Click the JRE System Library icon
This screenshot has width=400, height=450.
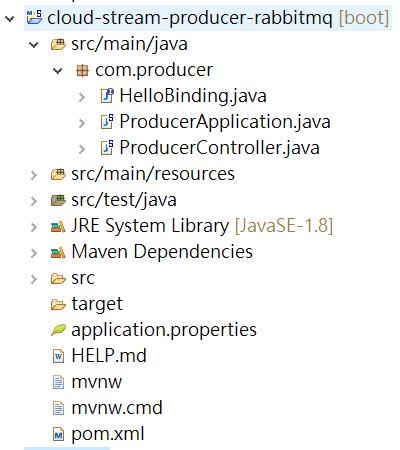point(58,226)
